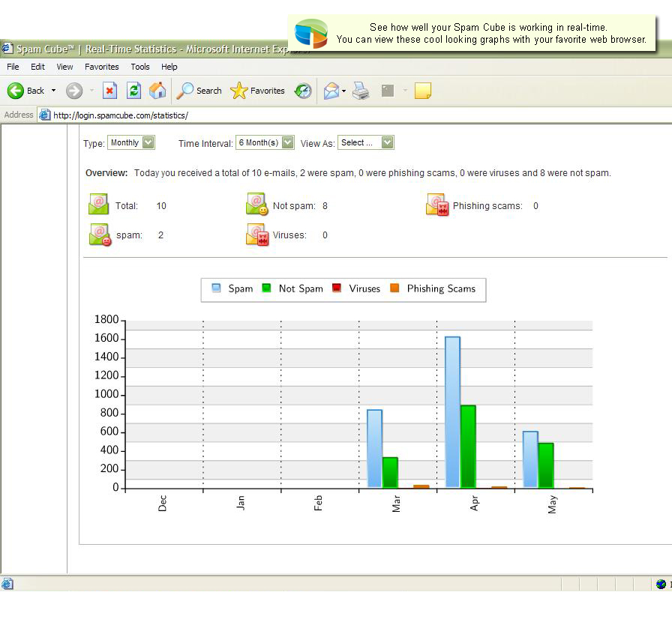
Task: Open the View menu
Action: click(x=65, y=67)
